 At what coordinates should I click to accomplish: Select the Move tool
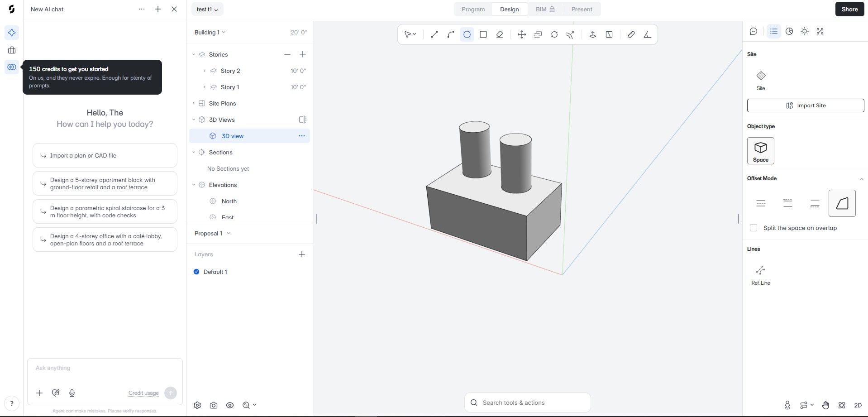point(521,34)
